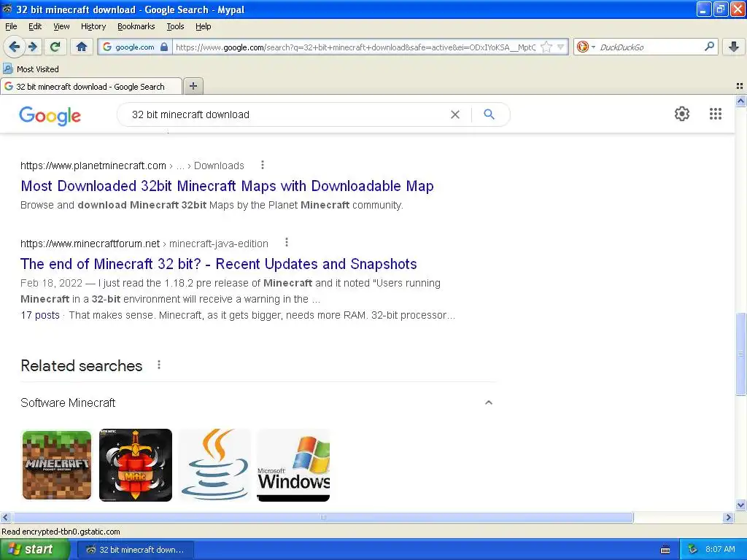Viewport: 747px width, 560px height.
Task: Open more options for planetminecraft result
Action: [263, 166]
